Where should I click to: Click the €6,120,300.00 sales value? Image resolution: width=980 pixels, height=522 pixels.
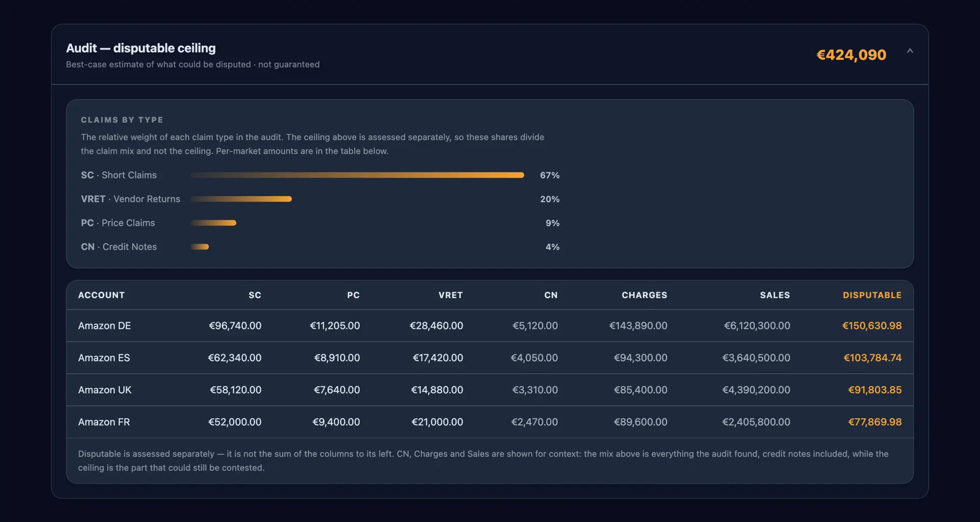click(x=757, y=326)
